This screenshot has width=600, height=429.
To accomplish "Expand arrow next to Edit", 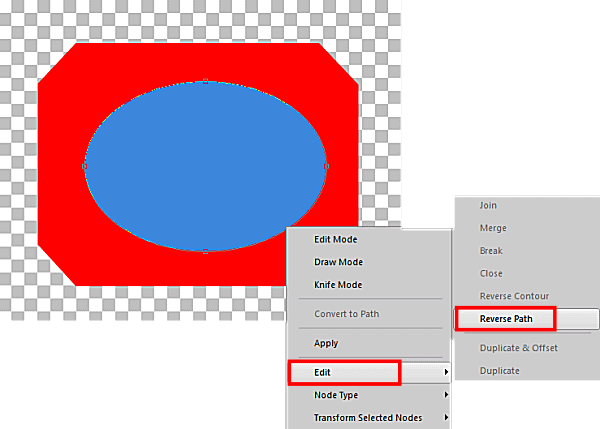I will (x=446, y=372).
